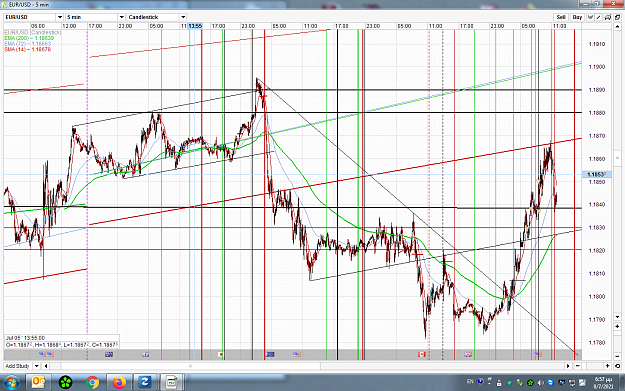Click the first UK flag event marker
The image size is (625, 391).
pos(146,354)
